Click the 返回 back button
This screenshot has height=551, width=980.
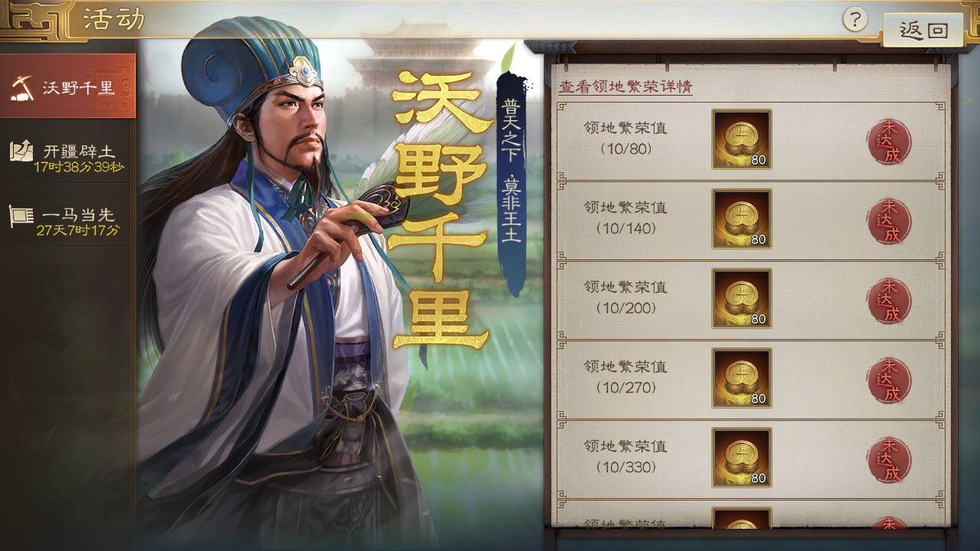point(923,30)
